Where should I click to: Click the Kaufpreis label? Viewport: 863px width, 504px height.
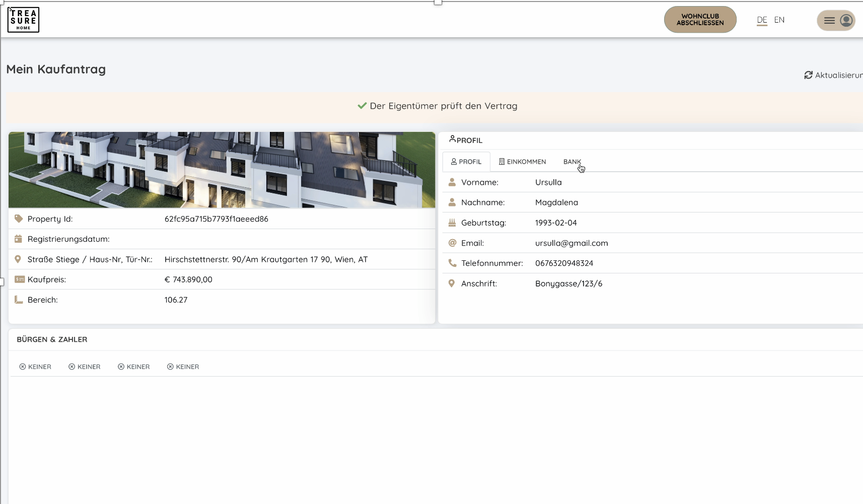pyautogui.click(x=47, y=279)
